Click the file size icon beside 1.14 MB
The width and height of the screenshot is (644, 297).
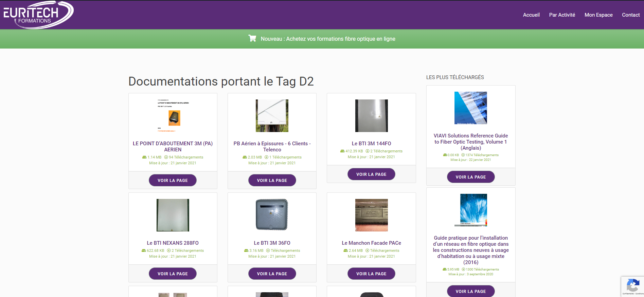click(x=144, y=157)
